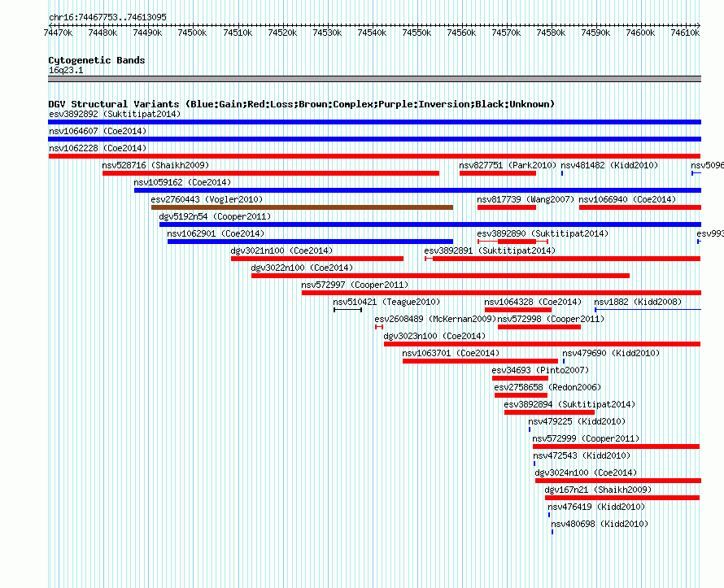Viewport: 724px width, 588px height.
Task: Open the nsv528716 (Shaikh2009) variant label
Action: 155,165
